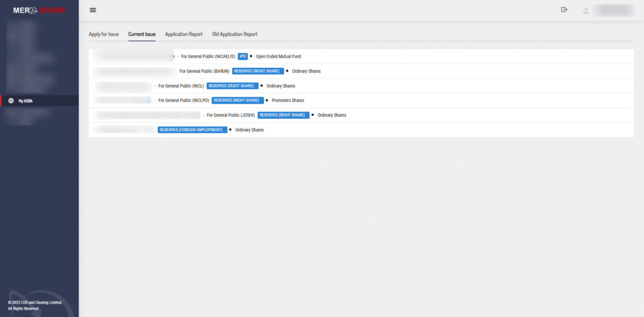The width and height of the screenshot is (644, 317).
Task: Click RESERVED (RIGHT SHARE) badge for NICLPO
Action: (x=238, y=100)
